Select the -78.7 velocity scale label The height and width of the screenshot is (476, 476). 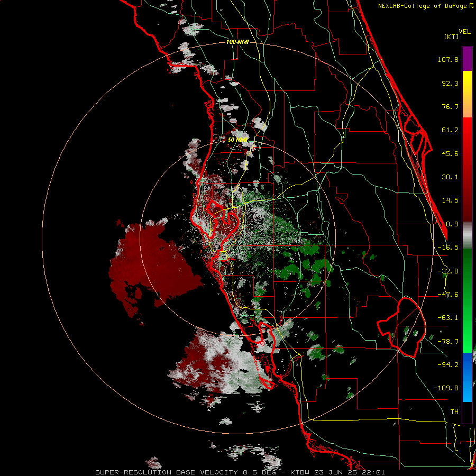[448, 342]
